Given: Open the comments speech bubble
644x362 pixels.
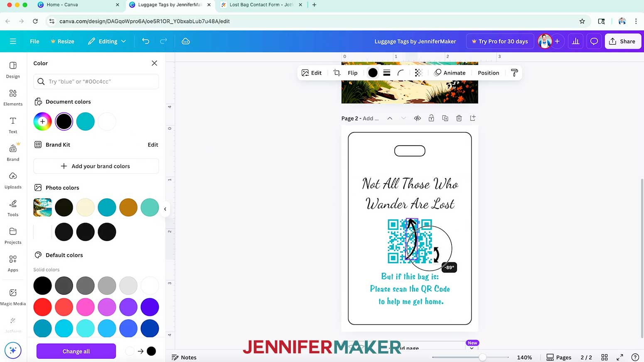Looking at the screenshot, I should click(x=594, y=41).
